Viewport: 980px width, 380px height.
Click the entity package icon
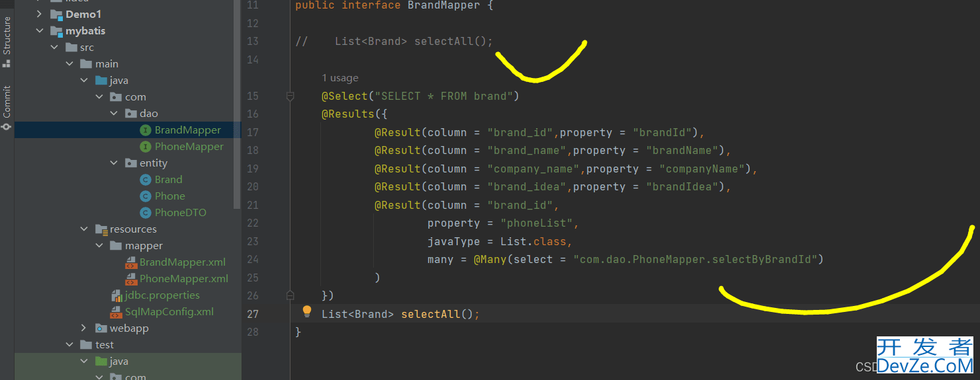[x=131, y=163]
